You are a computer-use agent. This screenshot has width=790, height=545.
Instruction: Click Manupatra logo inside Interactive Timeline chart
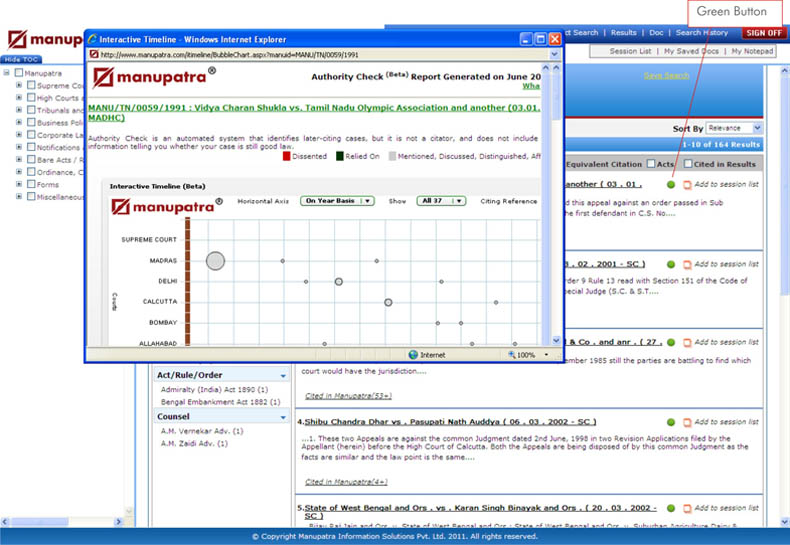point(167,207)
